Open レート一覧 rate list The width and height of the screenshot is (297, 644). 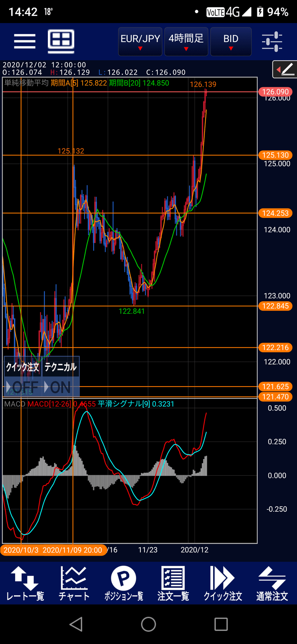point(25,583)
